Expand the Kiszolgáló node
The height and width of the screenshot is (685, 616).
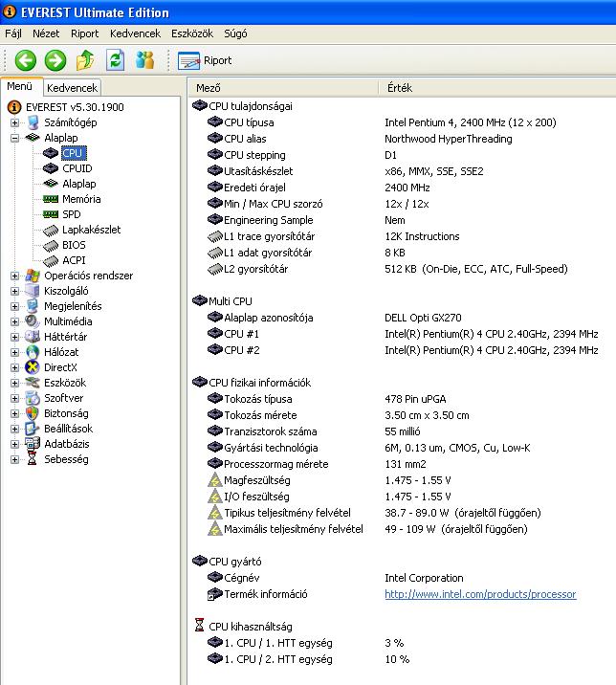15,291
